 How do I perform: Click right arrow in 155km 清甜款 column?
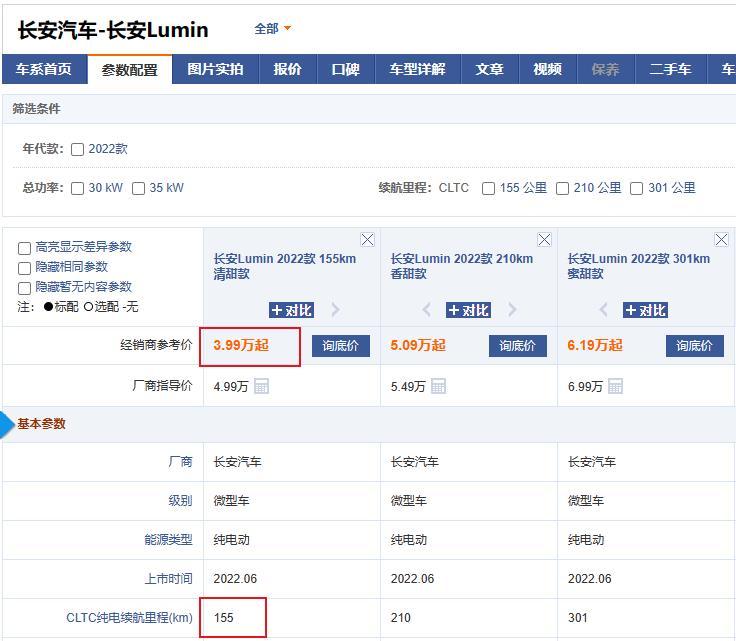point(335,310)
